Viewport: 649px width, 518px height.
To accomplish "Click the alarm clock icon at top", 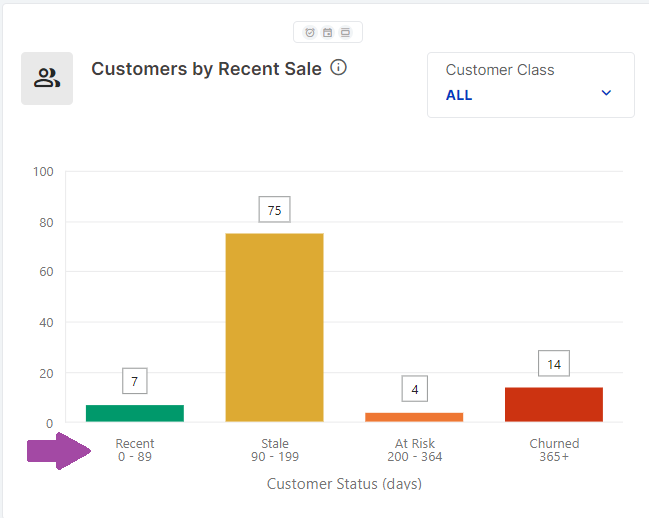I will (x=310, y=33).
